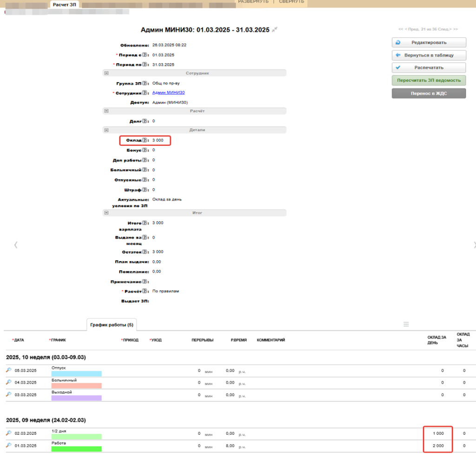Open table menu icon above schedule grid
The image size is (476, 459).
(406, 324)
